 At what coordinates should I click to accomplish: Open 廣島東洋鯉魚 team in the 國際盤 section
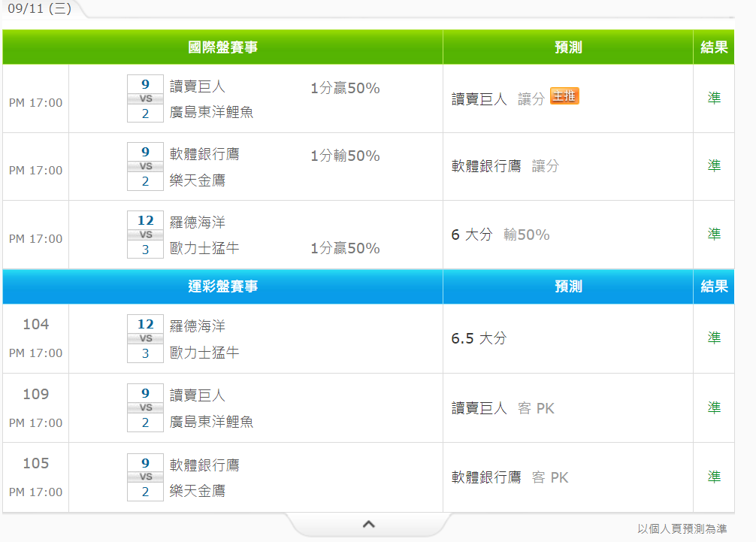[211, 112]
